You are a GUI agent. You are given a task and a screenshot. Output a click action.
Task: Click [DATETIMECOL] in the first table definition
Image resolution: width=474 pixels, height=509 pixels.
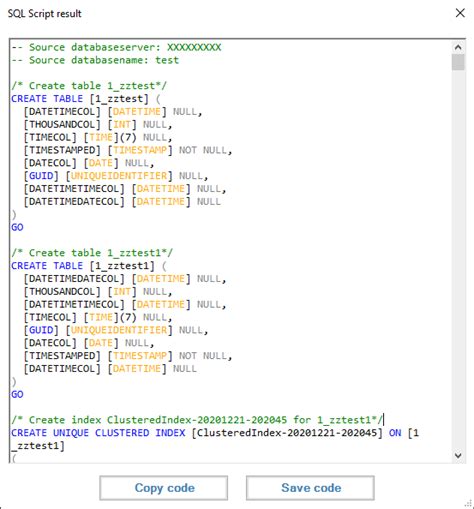62,112
